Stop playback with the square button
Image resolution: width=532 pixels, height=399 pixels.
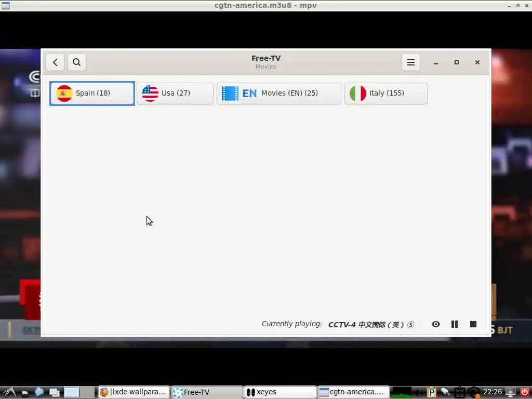pyautogui.click(x=473, y=324)
